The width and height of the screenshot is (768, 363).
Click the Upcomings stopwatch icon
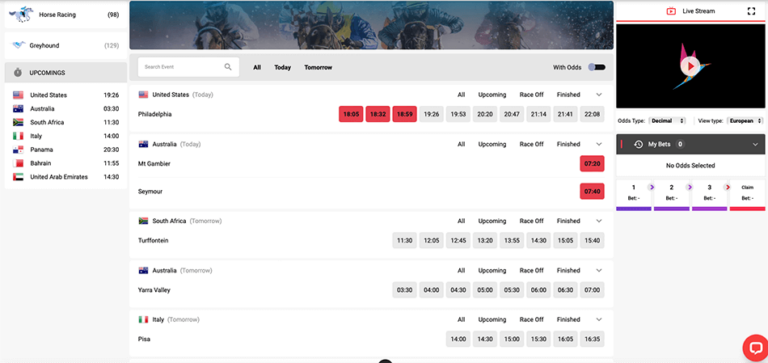click(18, 73)
